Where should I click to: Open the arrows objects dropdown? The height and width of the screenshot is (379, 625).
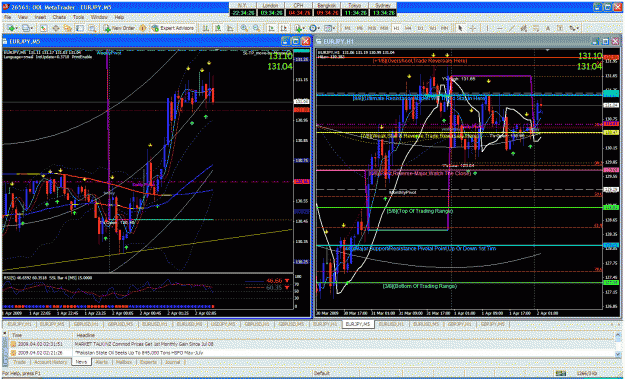(x=574, y=28)
